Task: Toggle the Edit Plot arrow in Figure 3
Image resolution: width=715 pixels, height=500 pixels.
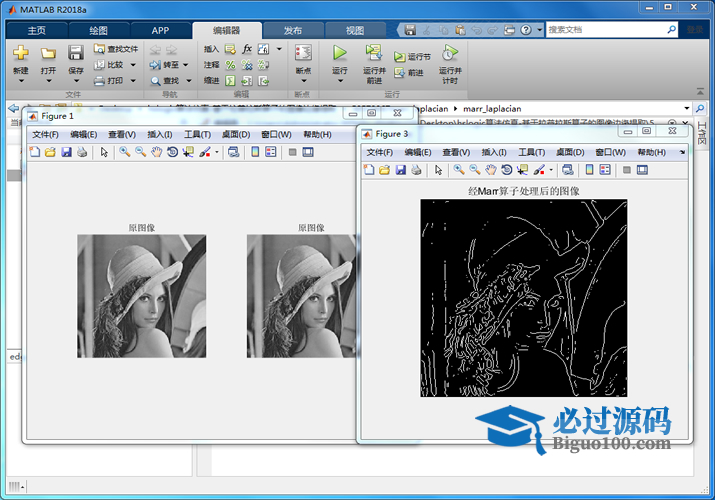Action: [x=437, y=170]
